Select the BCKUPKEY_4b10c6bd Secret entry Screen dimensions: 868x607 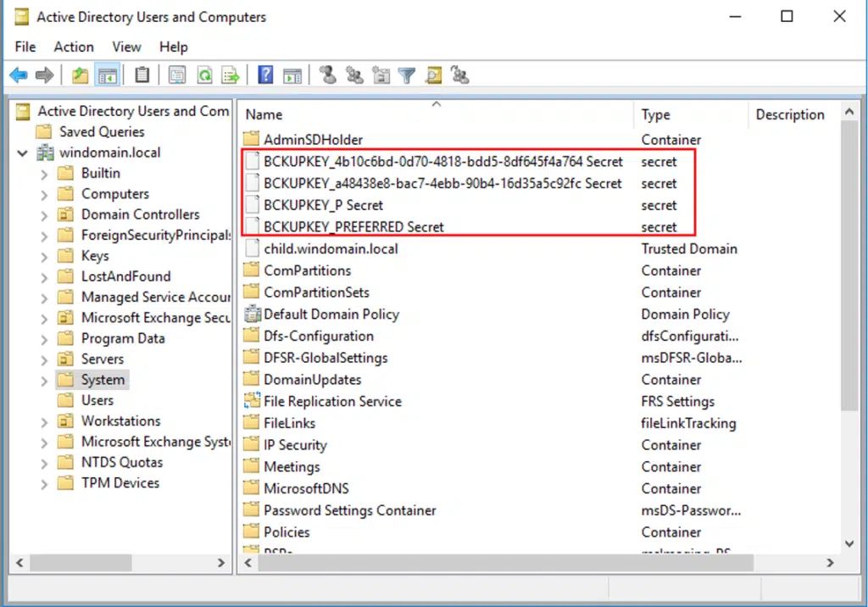(x=442, y=161)
